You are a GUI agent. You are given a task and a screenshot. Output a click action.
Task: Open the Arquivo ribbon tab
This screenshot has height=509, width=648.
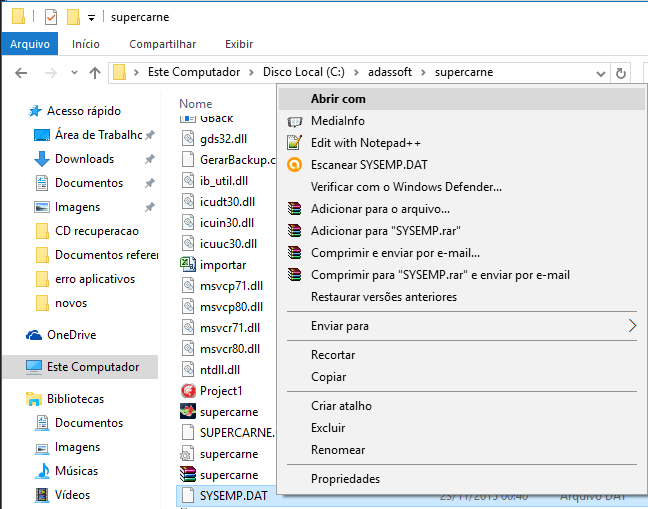(30, 44)
